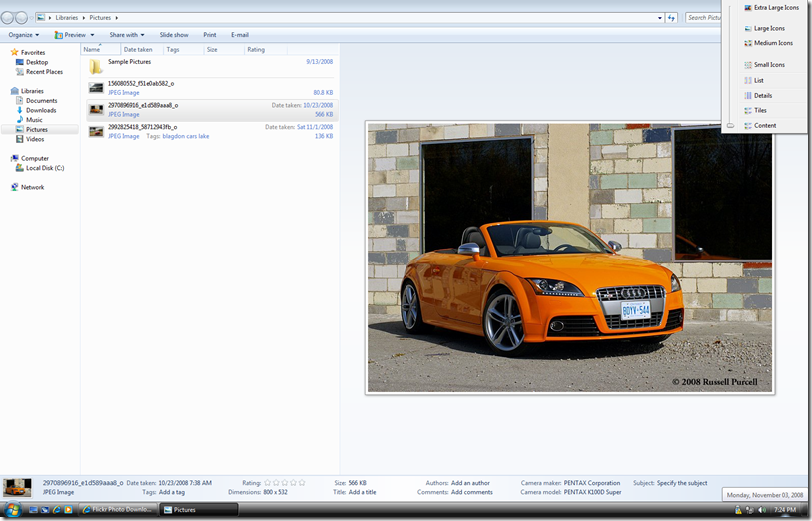Click the Libraries breadcrumb in address bar
The image size is (812, 521).
(x=67, y=18)
